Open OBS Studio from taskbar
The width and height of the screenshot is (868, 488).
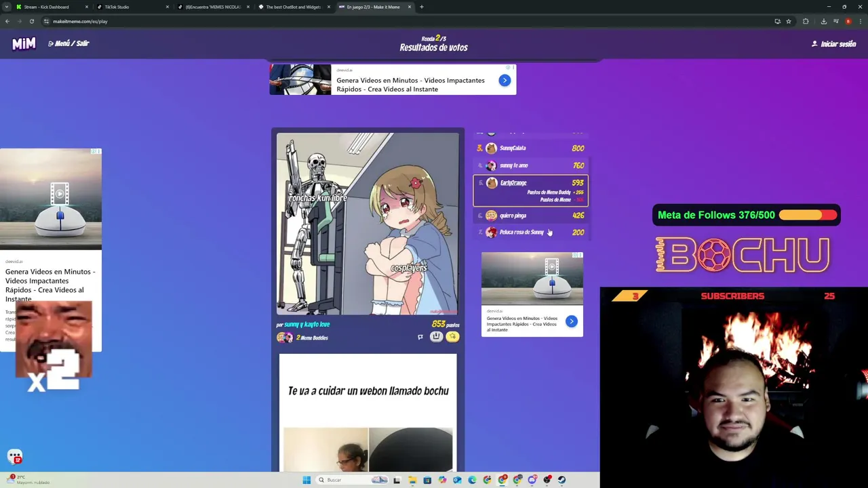tap(547, 480)
